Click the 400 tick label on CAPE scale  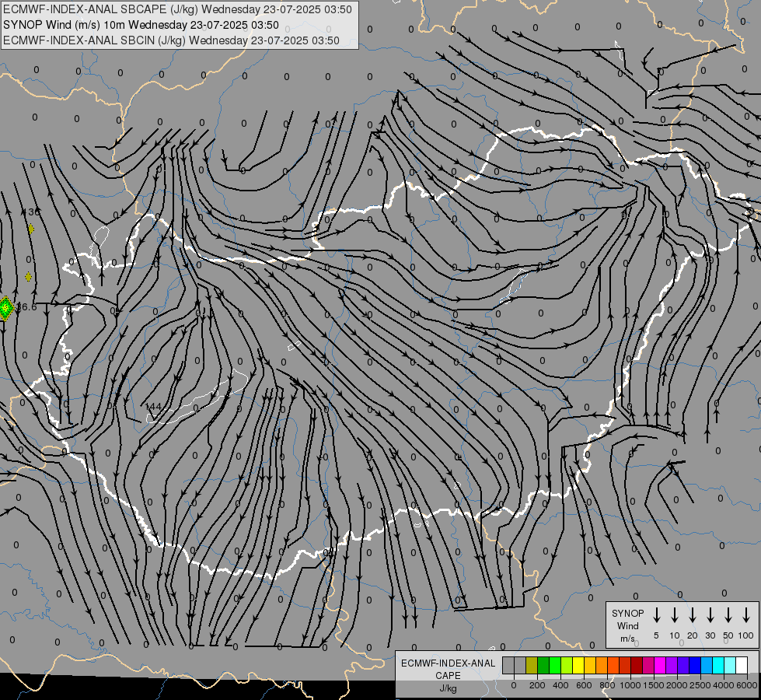[x=560, y=685]
